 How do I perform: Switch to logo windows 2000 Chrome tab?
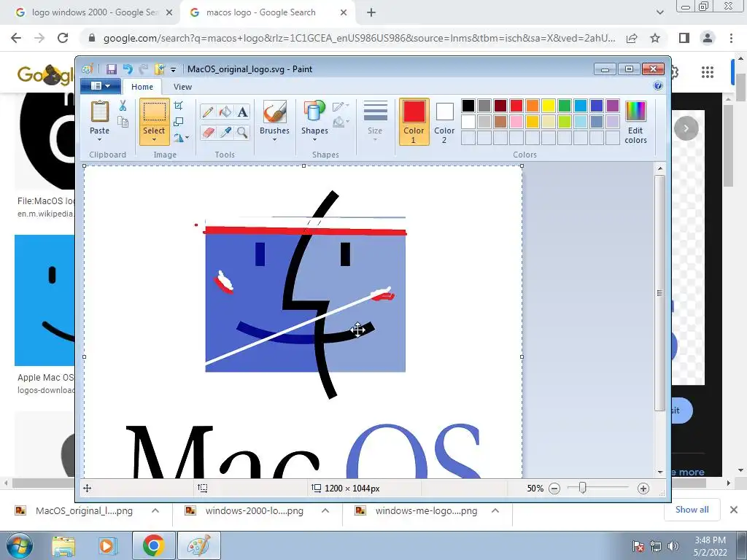(x=94, y=12)
